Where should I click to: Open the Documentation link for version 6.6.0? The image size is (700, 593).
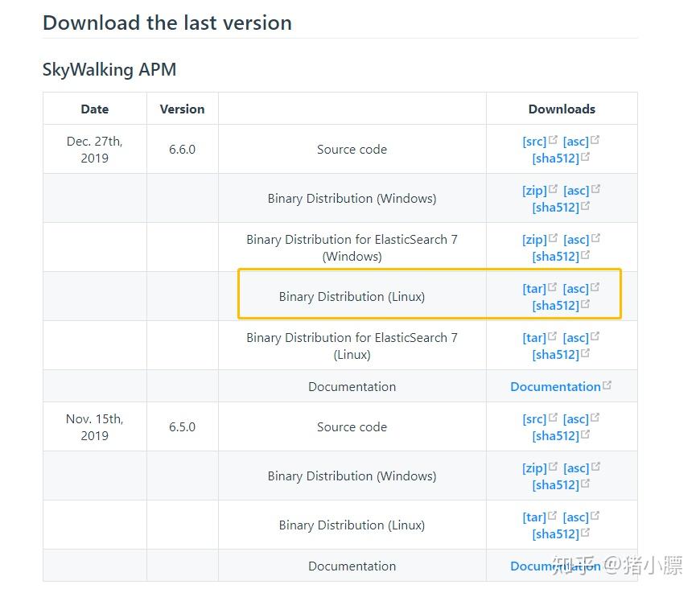(x=556, y=386)
